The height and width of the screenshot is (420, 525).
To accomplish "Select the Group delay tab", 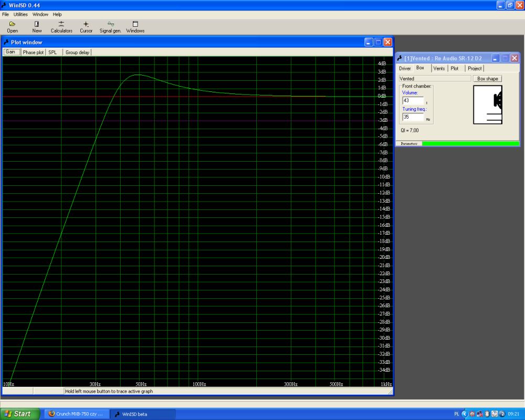I will 77,52.
